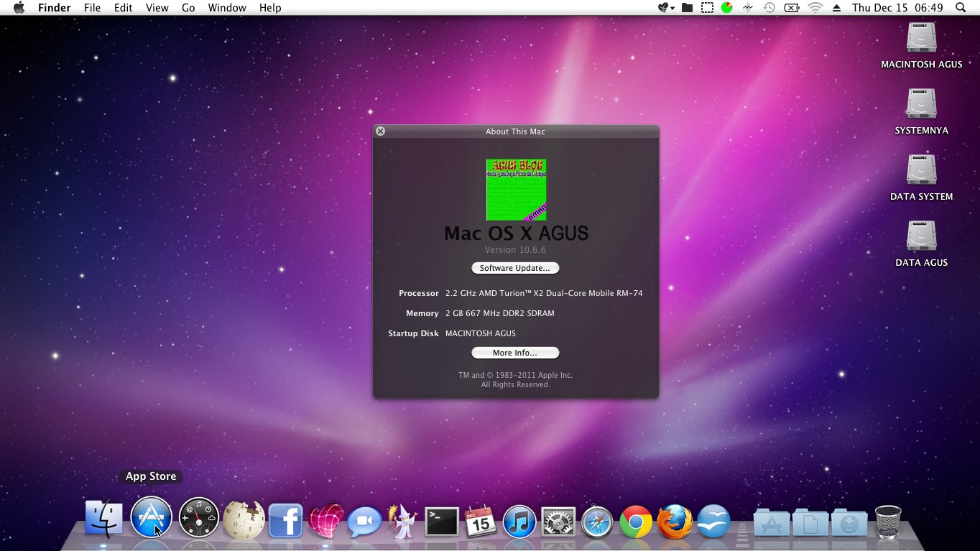980x551 pixels.
Task: Click the processor value '2.2 GHz AMD Turion'
Action: (x=544, y=293)
